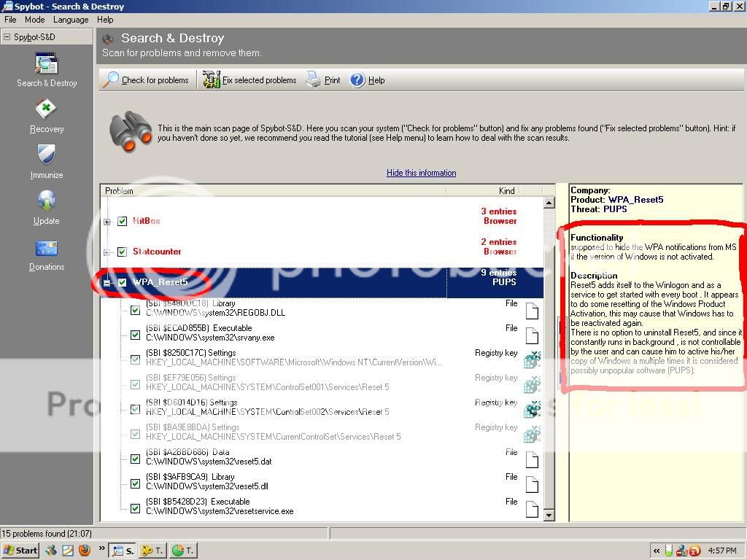The image size is (747, 560).
Task: Expand the Statcounter problem group
Action: point(107,252)
